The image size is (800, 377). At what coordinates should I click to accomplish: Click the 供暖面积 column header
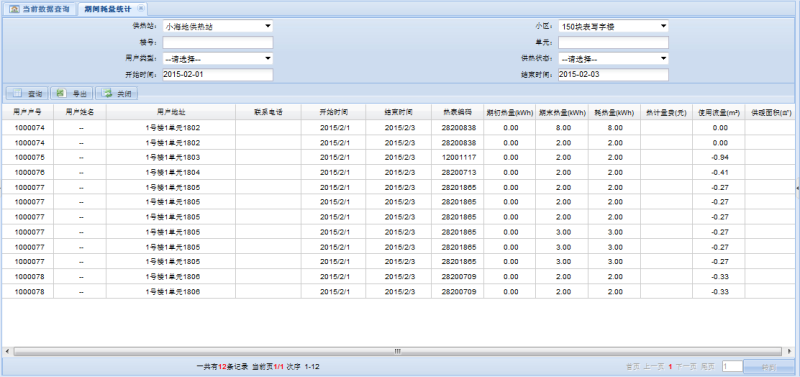point(771,112)
